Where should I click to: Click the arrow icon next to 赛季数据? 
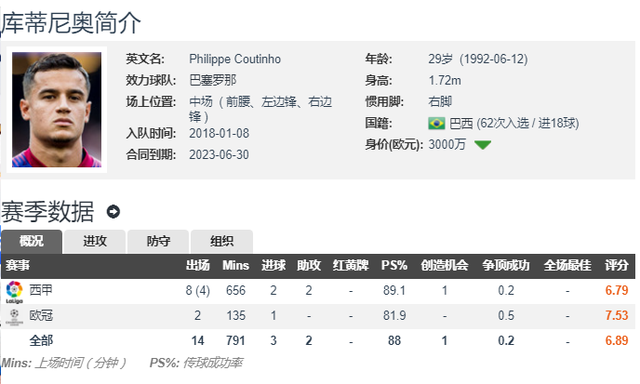[x=113, y=211]
